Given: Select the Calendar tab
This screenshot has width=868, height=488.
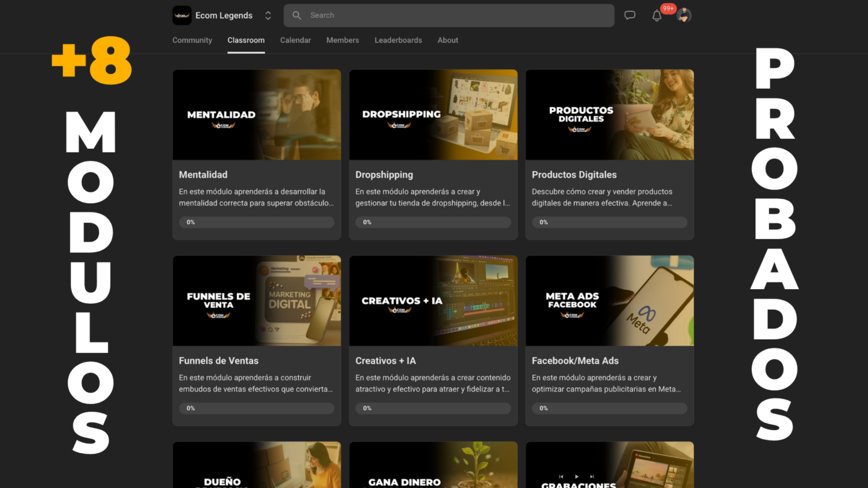Looking at the screenshot, I should point(295,40).
